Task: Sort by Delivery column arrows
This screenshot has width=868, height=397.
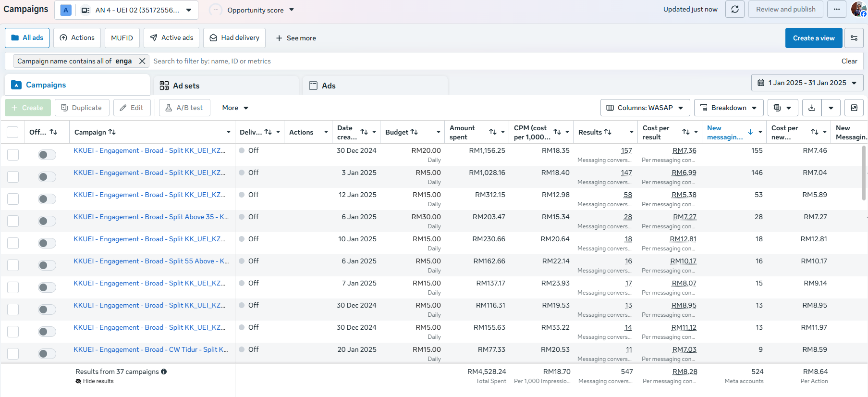Action: tap(268, 132)
